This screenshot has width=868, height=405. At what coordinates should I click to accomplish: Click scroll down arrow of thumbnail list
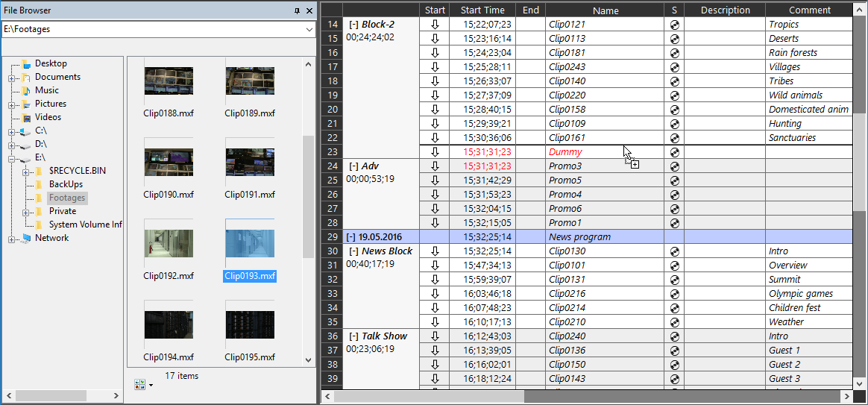coord(308,360)
